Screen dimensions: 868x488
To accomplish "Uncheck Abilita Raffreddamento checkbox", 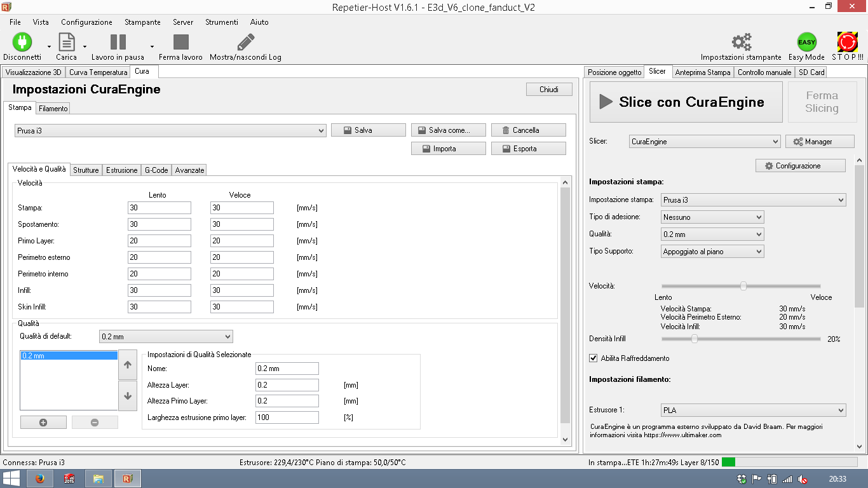I will (x=593, y=358).
